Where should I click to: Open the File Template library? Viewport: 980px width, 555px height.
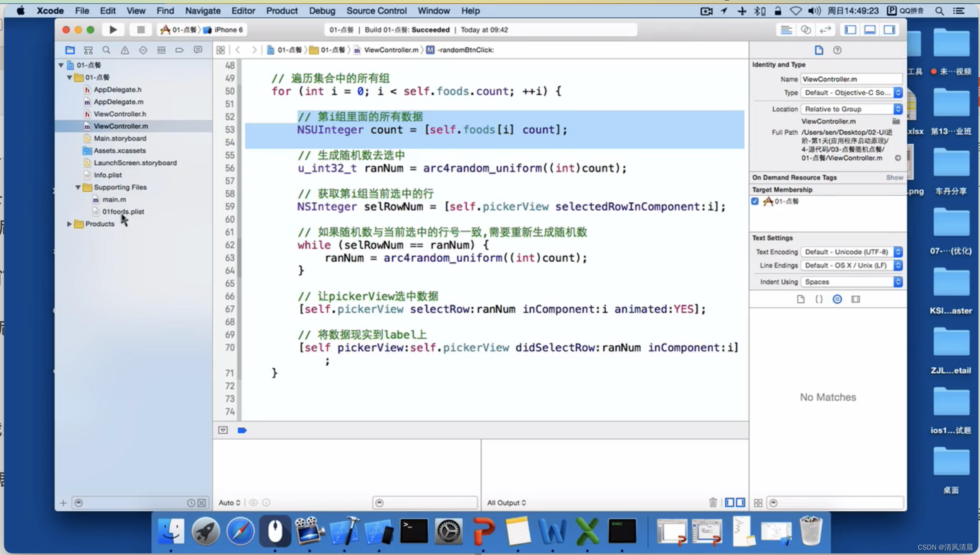coord(801,299)
